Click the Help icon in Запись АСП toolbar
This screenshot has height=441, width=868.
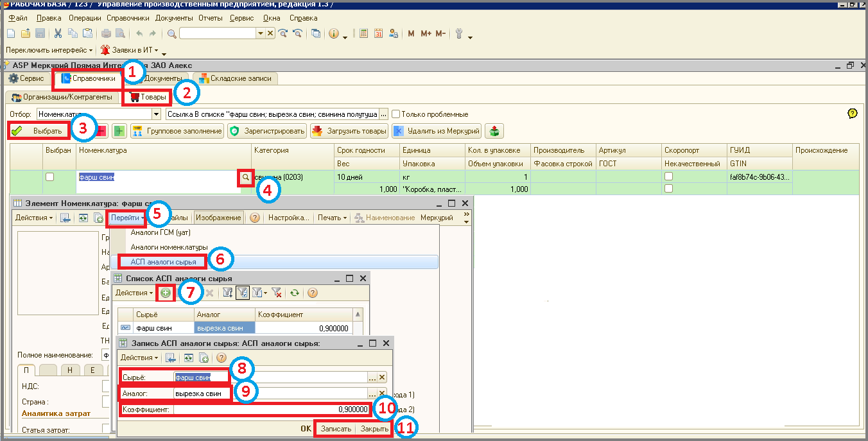point(221,358)
